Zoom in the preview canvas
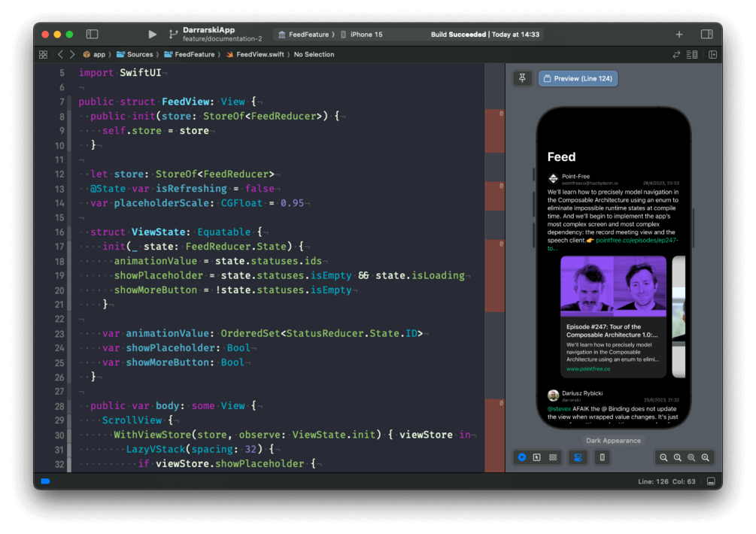Viewport: 756px width, 534px height. pos(706,457)
